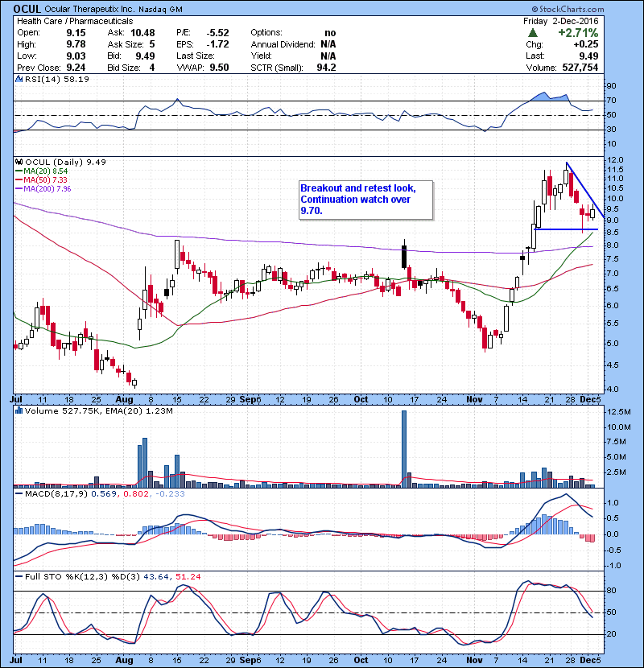Click the Health Care / Pharmaceuticals sector label

coord(75,21)
